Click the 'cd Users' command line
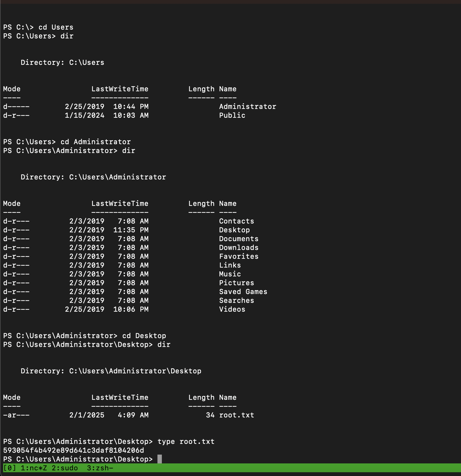The image size is (461, 476). coord(38,27)
